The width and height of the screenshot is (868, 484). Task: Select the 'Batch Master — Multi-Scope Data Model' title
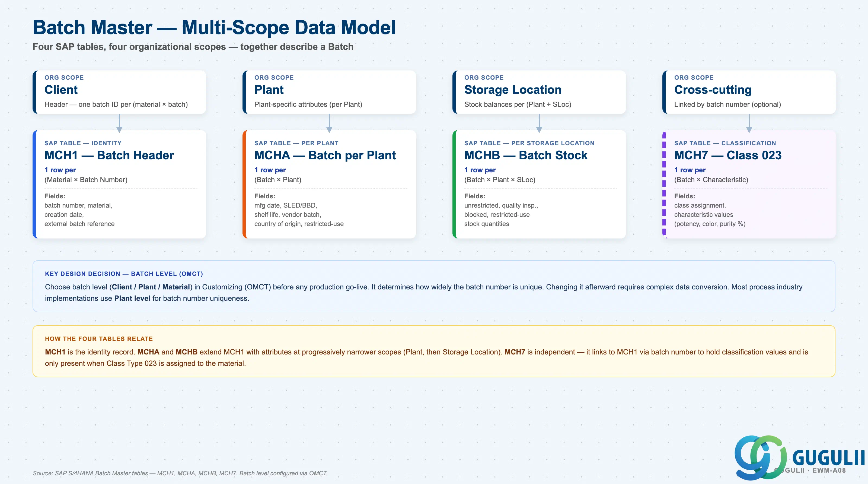214,27
